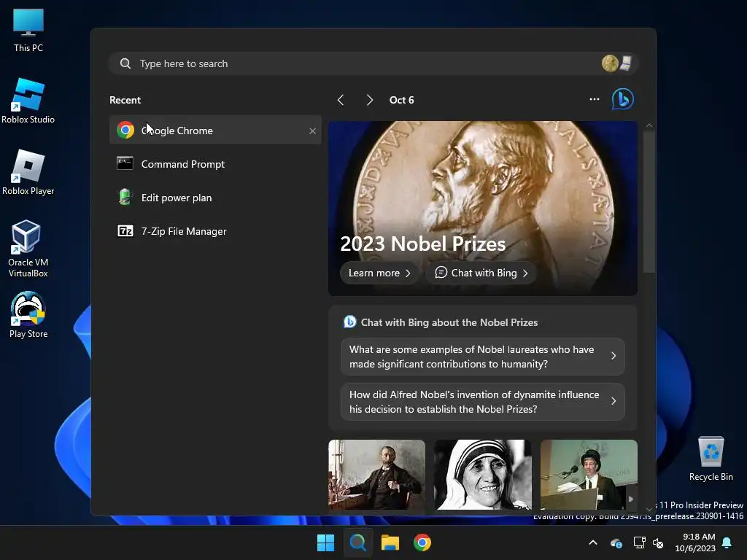Open the Mother Teresa photo thumbnail
This screenshot has width=747, height=560.
coord(483,475)
